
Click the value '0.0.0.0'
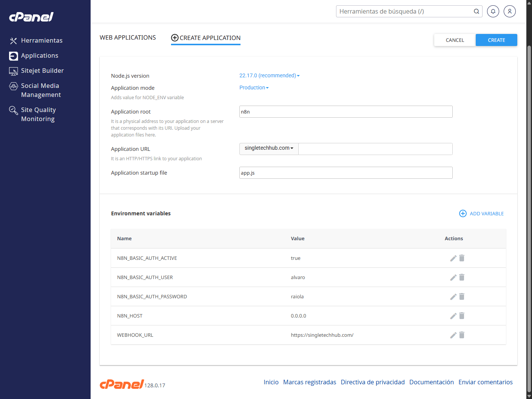[x=298, y=316]
